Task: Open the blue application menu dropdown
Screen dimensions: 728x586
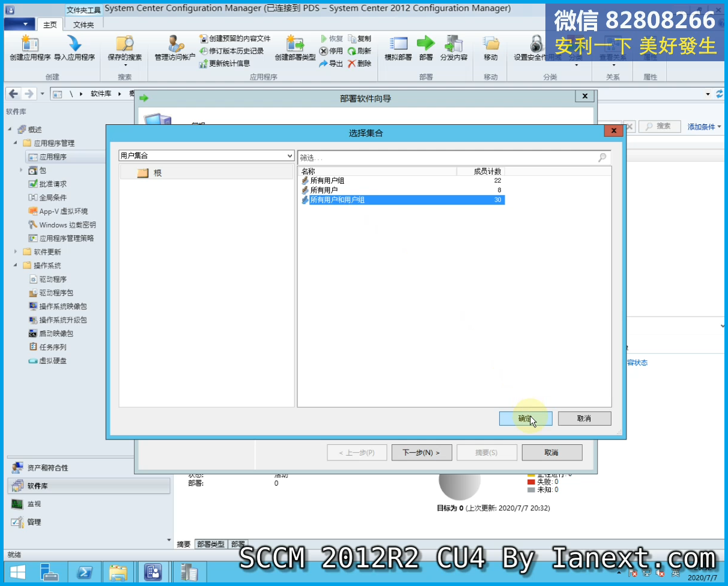Action: 19,24
